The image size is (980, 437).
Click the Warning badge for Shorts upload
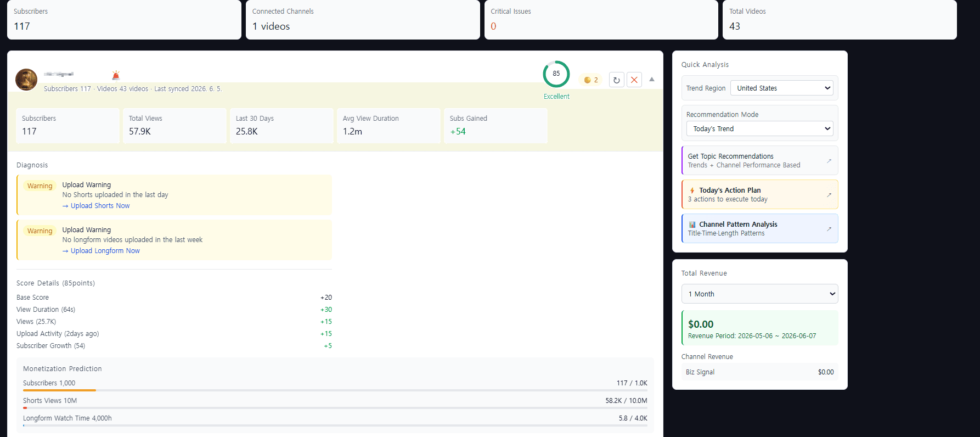40,186
